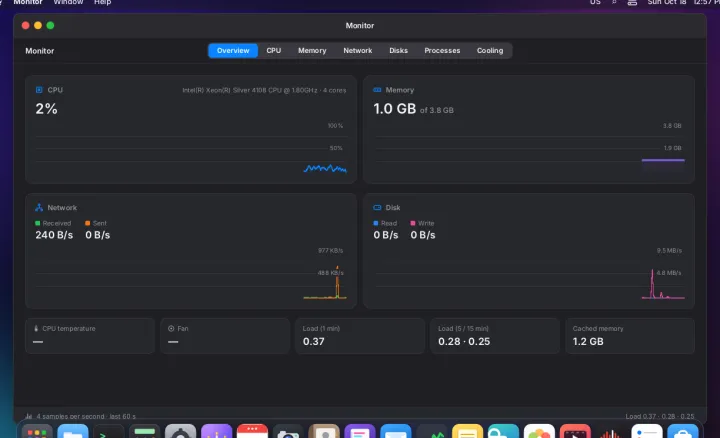Launch the Terminal from the dock

pyautogui.click(x=108, y=432)
